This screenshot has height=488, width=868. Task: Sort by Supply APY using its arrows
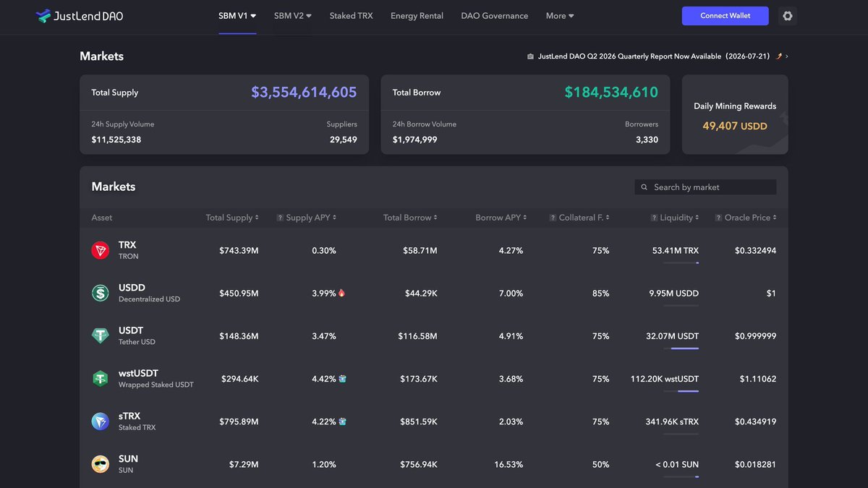(x=335, y=218)
